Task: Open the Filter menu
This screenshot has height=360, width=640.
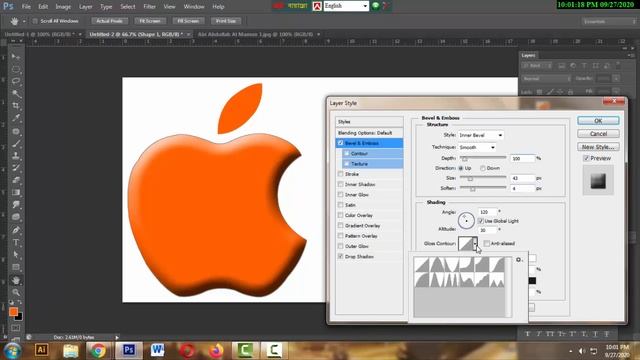Action: tap(149, 7)
